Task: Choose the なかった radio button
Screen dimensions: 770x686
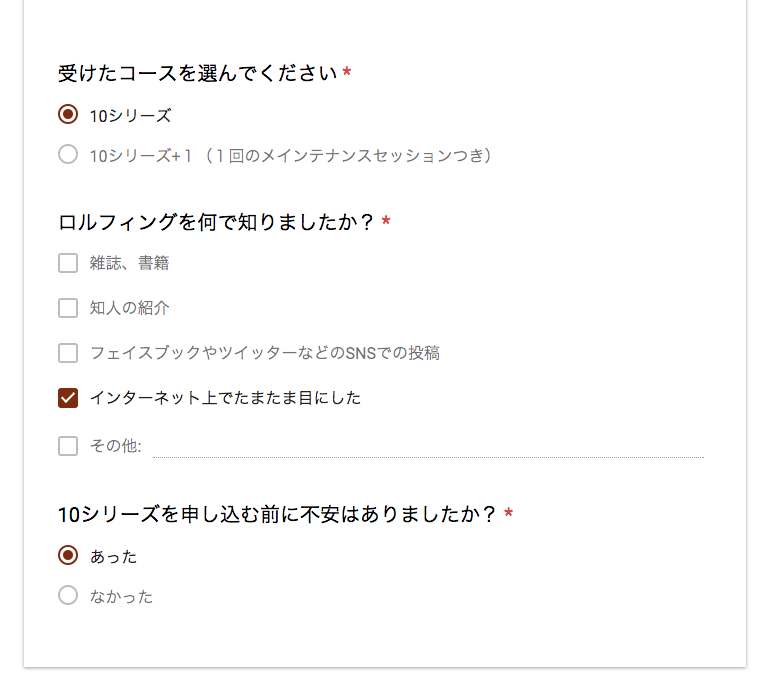Action: pos(68,595)
